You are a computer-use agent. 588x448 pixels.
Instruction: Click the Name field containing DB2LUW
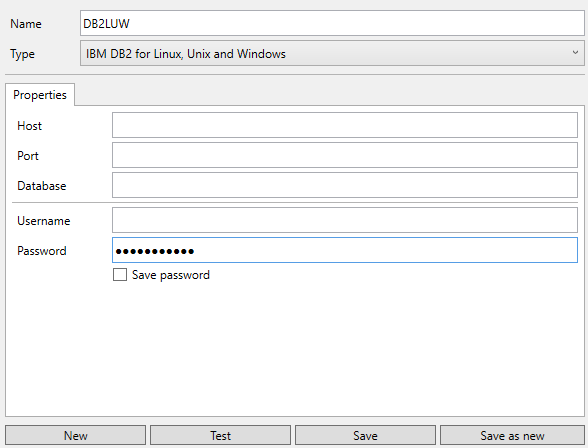(332, 23)
